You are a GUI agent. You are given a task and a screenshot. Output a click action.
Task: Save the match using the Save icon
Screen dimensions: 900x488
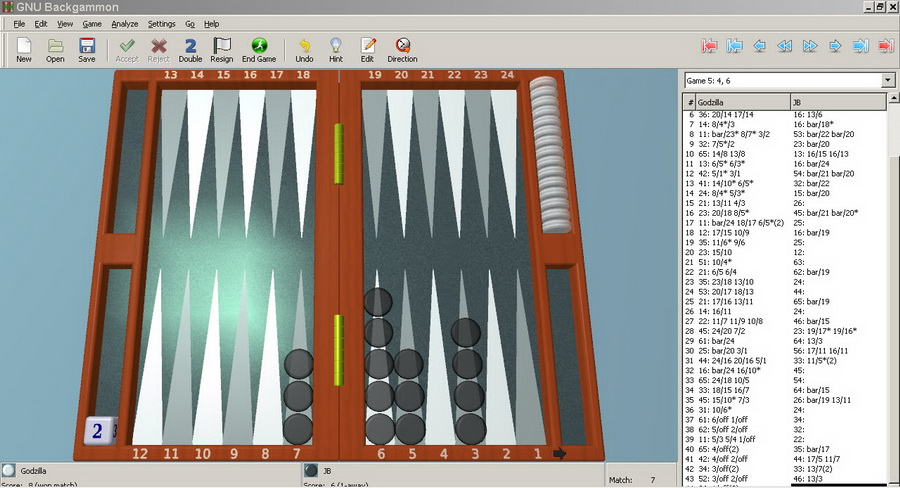(x=87, y=50)
